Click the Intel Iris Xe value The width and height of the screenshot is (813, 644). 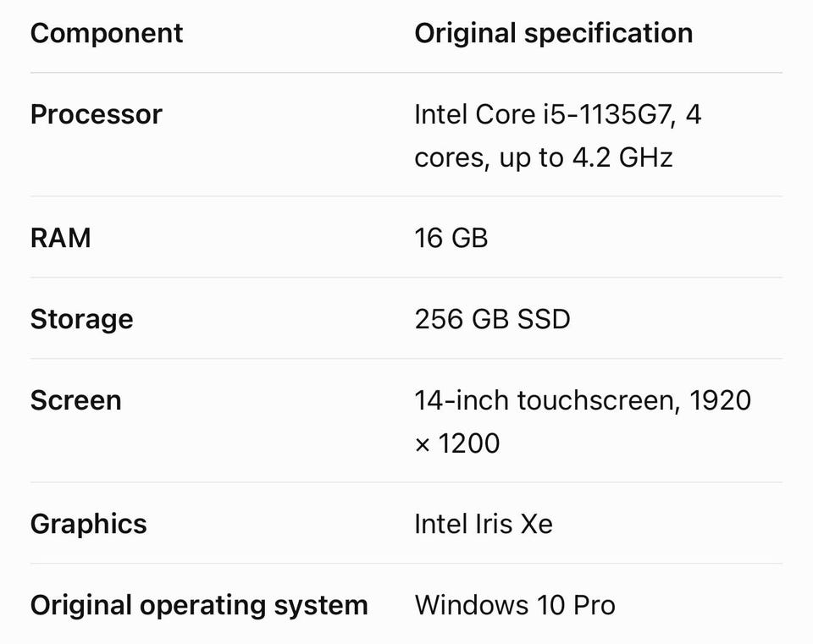[x=484, y=524]
